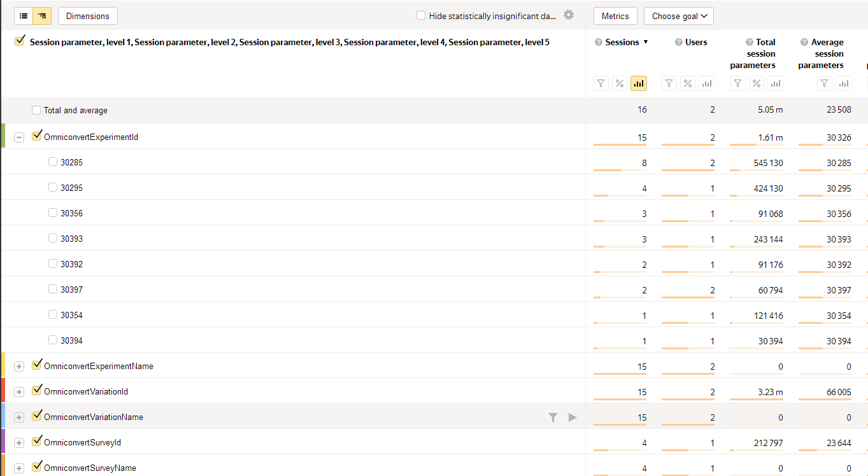Open the Metrics button
This screenshot has width=868, height=476.
tap(615, 16)
